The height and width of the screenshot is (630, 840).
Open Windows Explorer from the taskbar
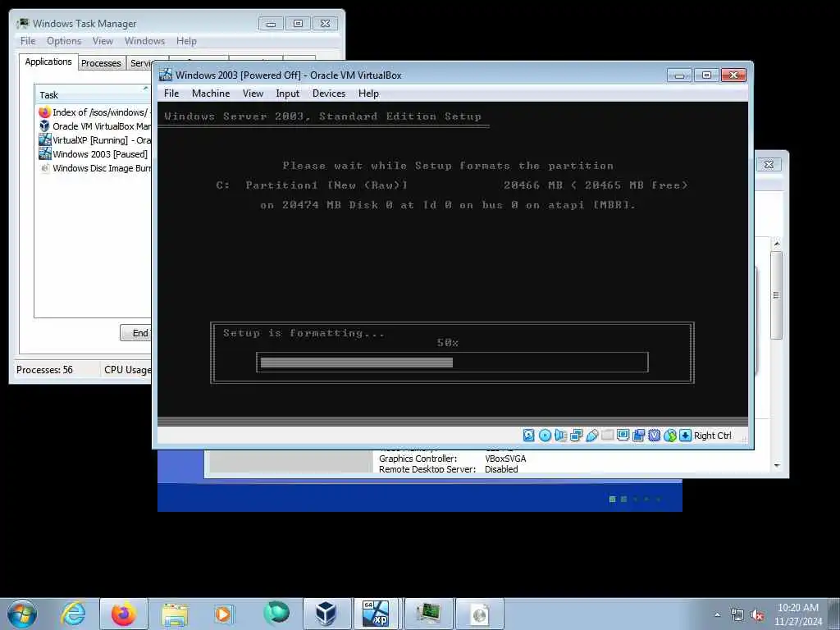[x=175, y=614]
